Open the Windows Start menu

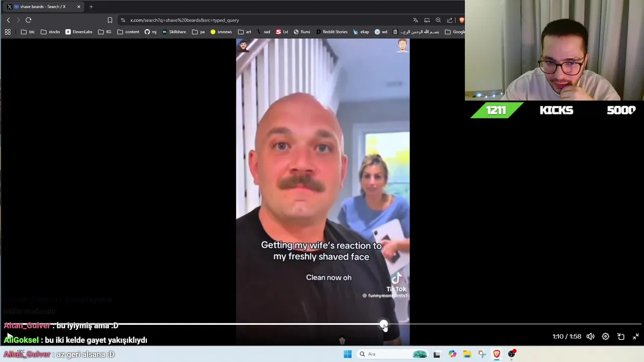tap(347, 354)
